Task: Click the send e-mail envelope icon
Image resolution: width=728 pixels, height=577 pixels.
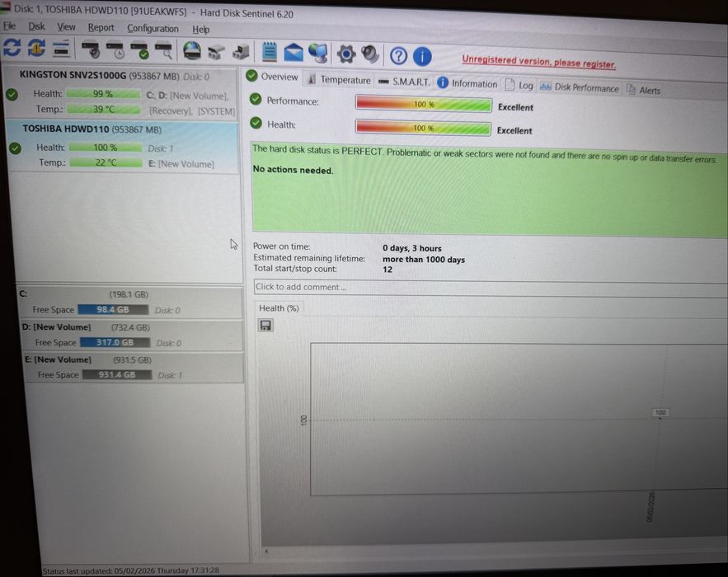Action: pos(294,53)
